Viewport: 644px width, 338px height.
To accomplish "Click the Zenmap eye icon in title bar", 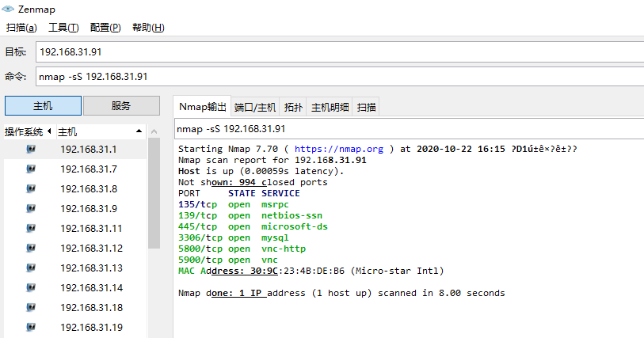I will [x=8, y=9].
